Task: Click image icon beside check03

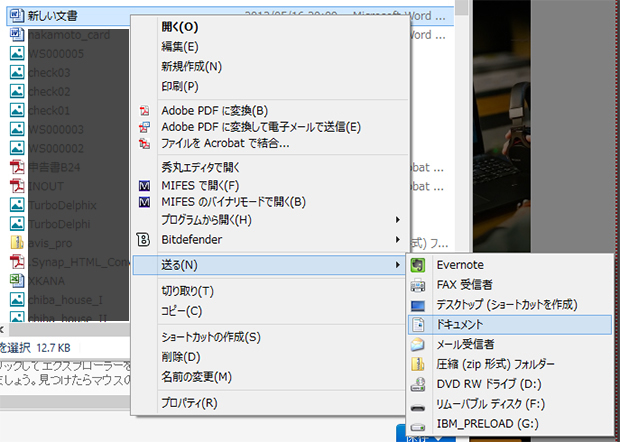Action: [17, 72]
